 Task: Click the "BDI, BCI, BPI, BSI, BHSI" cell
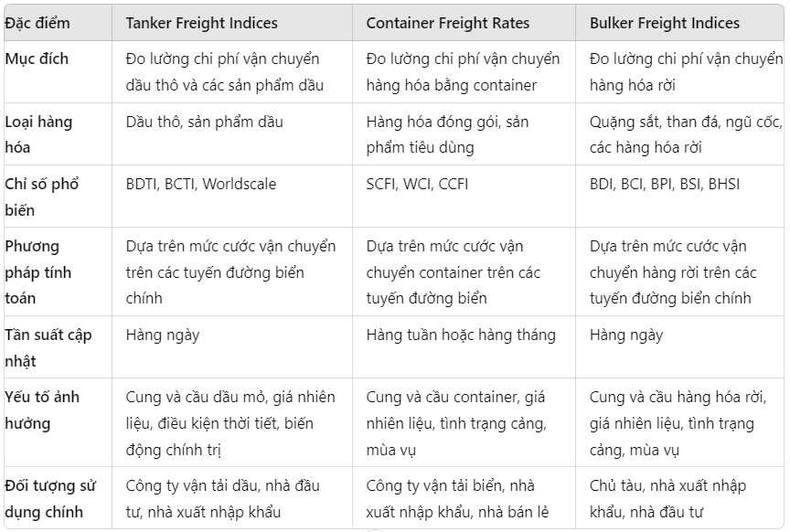(665, 184)
